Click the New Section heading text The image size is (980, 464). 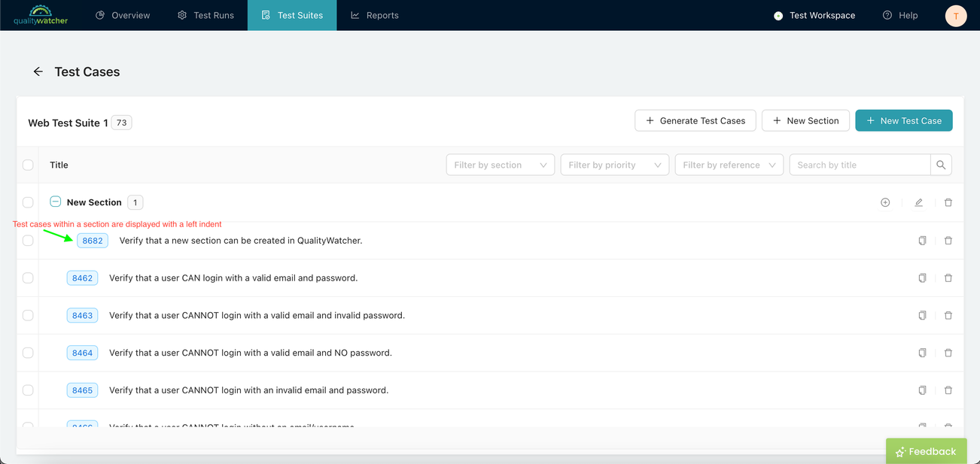click(94, 202)
